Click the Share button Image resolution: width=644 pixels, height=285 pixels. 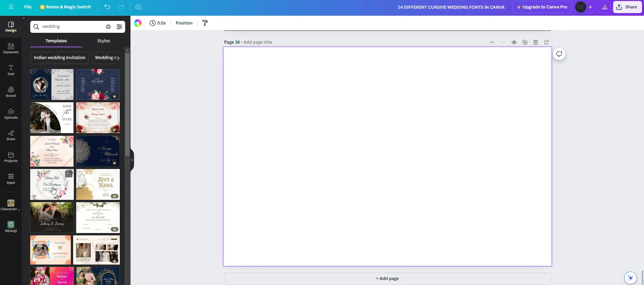(627, 7)
